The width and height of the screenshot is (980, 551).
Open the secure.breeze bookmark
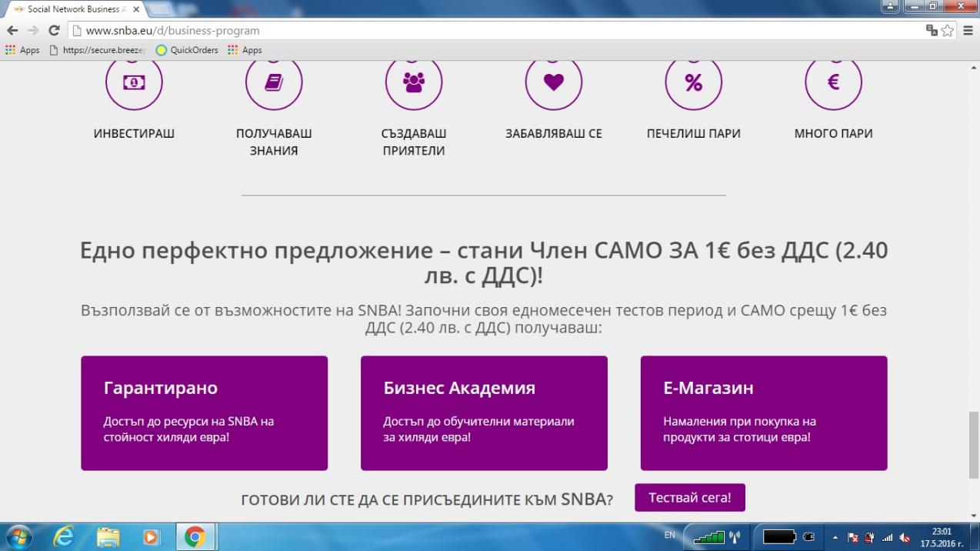click(x=97, y=50)
